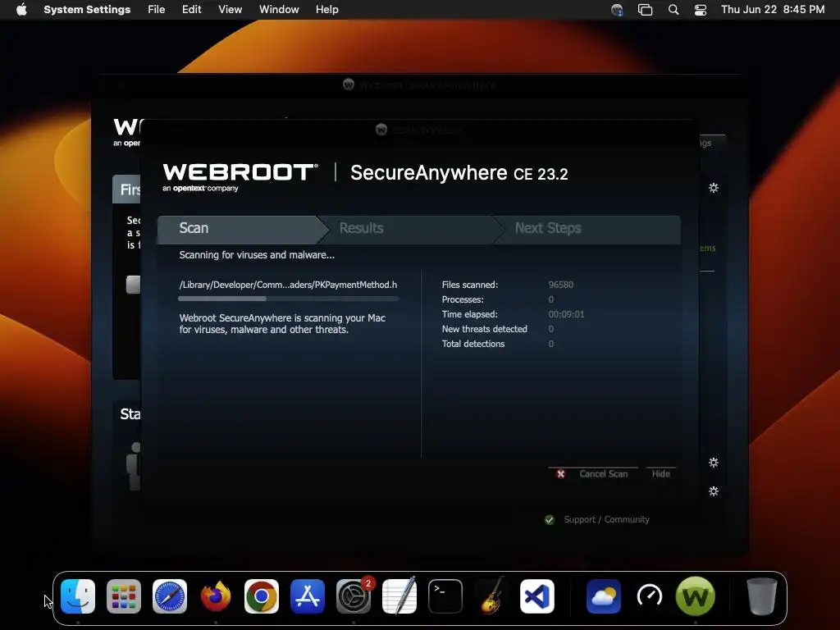Open the View menu
Viewport: 840px width, 630px height.
point(230,10)
